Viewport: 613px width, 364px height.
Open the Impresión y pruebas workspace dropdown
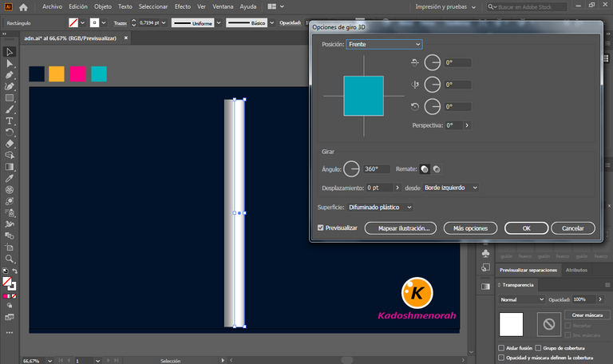point(445,6)
